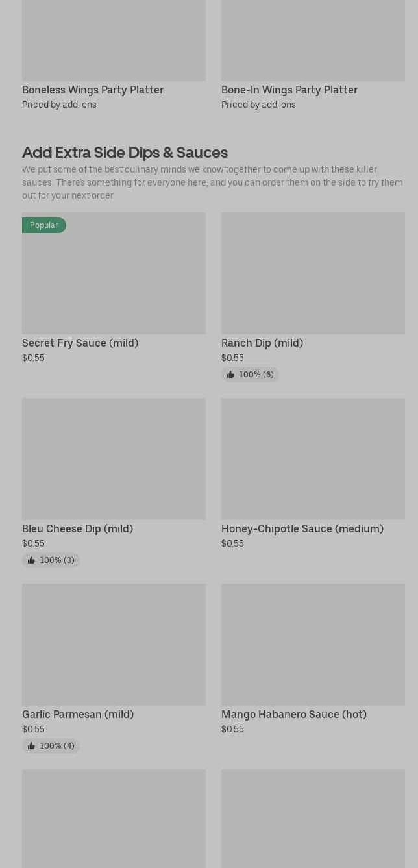
Task: Click the Boneless Wings Party Platter image
Action: pos(114,40)
